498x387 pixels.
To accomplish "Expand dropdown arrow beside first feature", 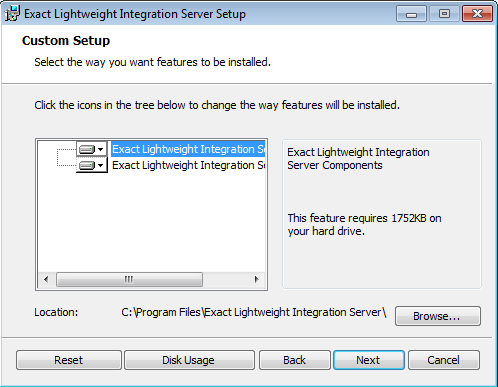I will coord(101,149).
